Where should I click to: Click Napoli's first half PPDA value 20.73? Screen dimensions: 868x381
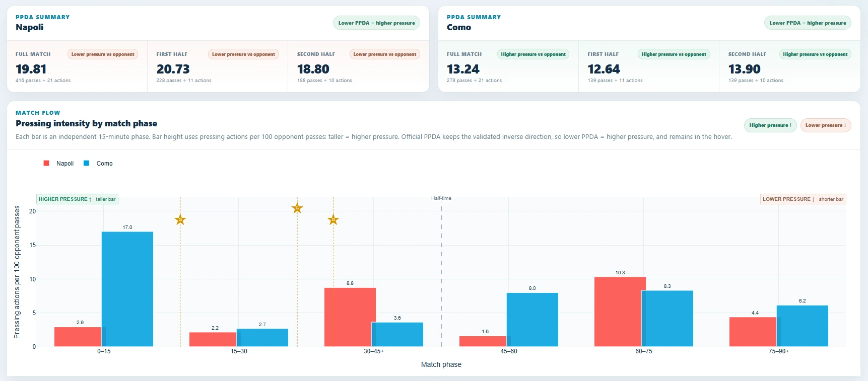click(x=173, y=69)
